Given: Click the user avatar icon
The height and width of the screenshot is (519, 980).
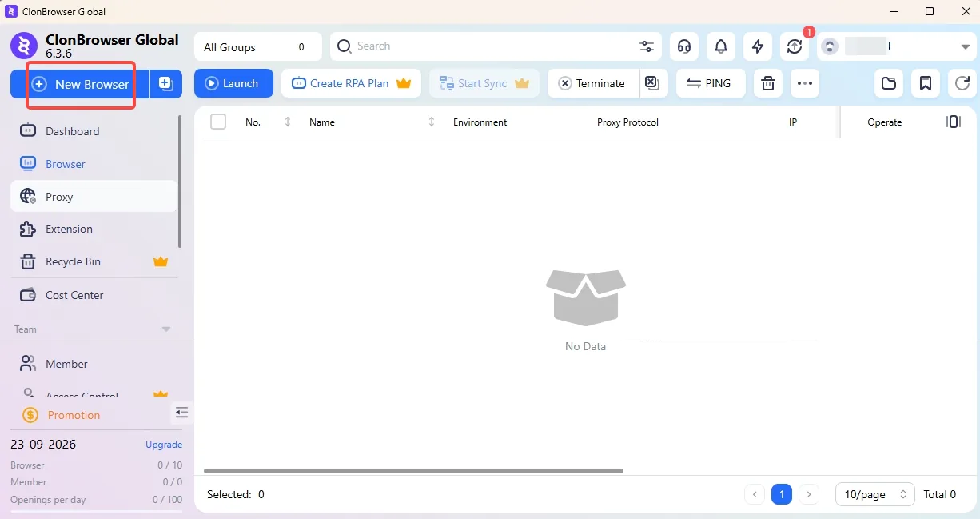Looking at the screenshot, I should (x=830, y=46).
